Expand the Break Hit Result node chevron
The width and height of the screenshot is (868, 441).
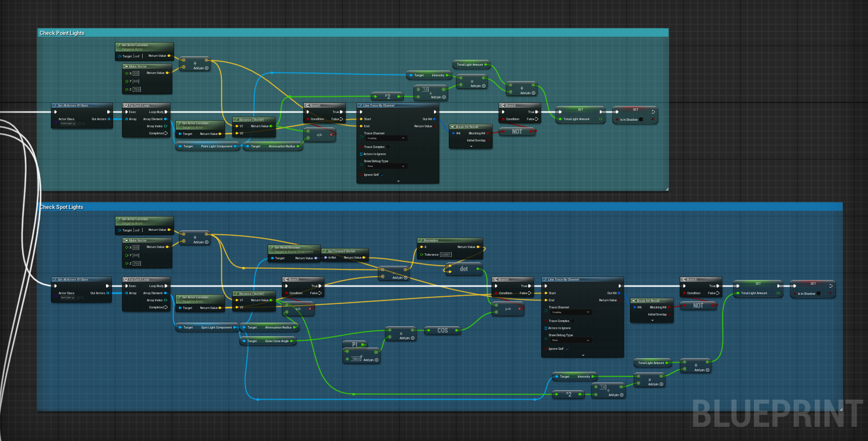pos(471,146)
